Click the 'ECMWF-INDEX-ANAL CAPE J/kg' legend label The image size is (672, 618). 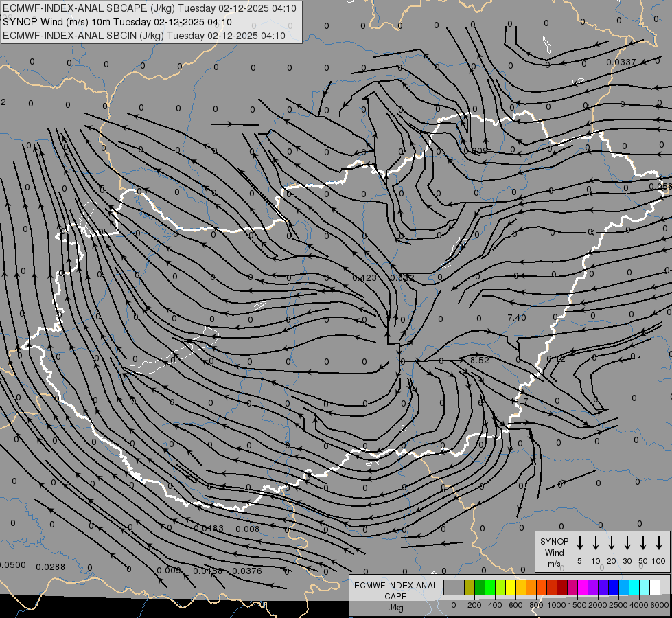(395, 596)
